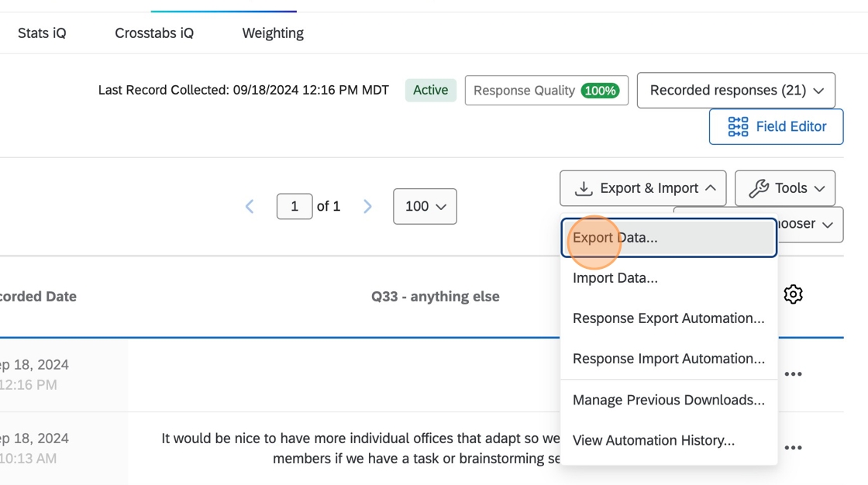Image resolution: width=868 pixels, height=485 pixels.
Task: Open row options for Sep 18 12:16 PM response
Action: tap(793, 374)
